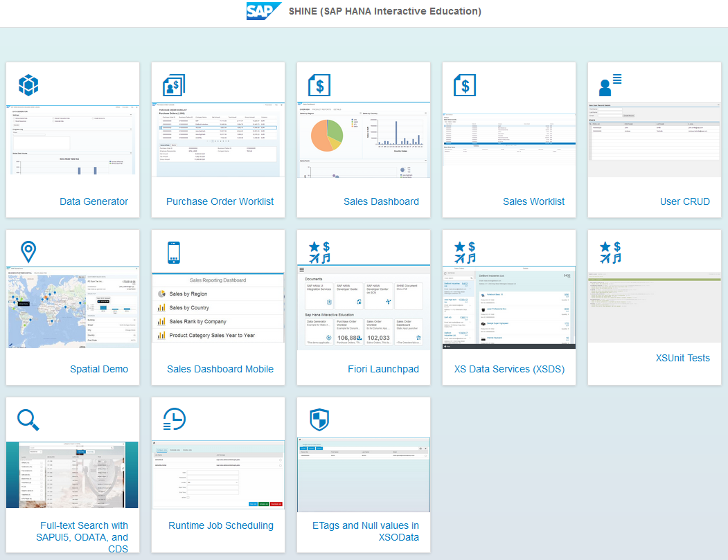
Task: Click the Sales Dashboard Mobile phone icon
Action: point(174,253)
